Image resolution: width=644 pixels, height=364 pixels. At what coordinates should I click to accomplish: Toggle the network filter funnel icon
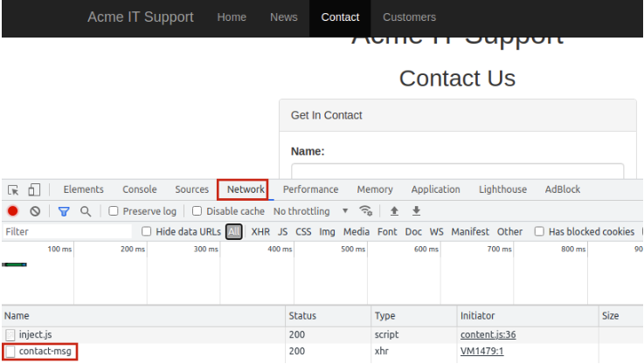click(x=64, y=211)
